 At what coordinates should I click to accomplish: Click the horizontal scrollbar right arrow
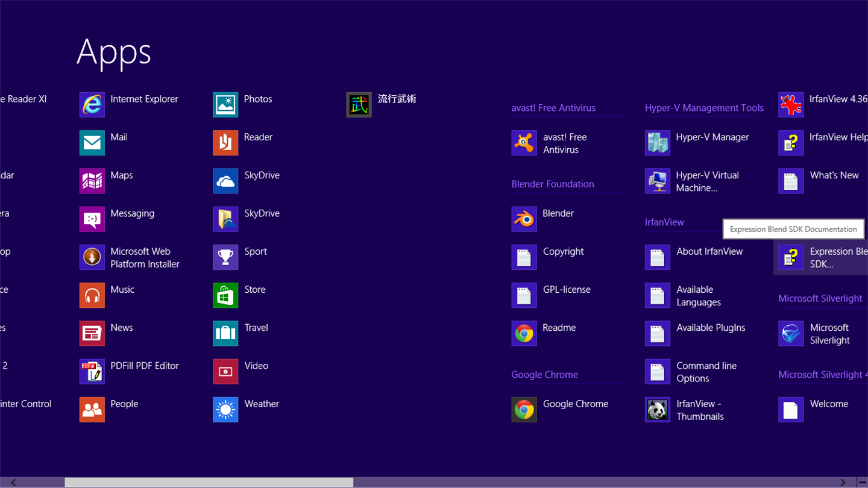[x=843, y=483]
